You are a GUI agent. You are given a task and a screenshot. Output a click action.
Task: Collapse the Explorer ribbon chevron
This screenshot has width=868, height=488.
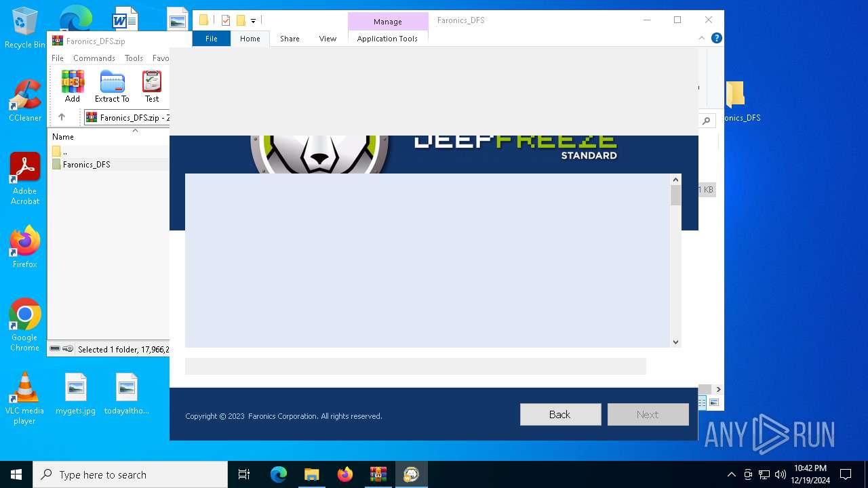tap(702, 38)
